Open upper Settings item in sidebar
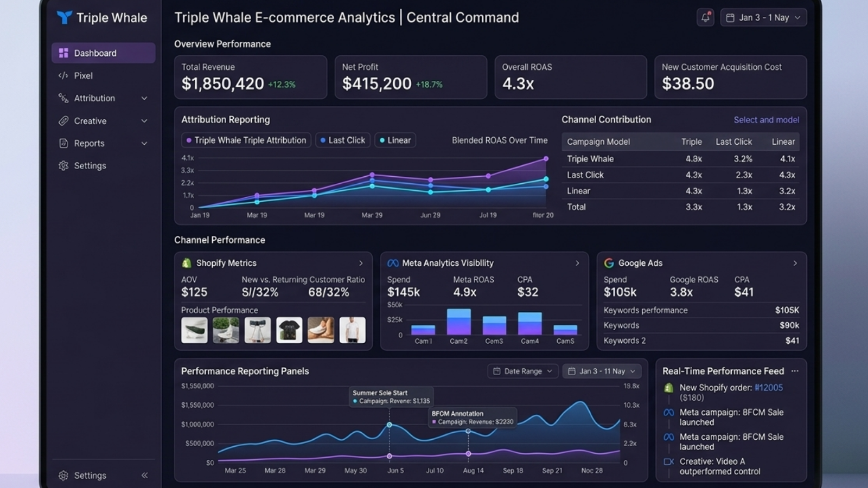This screenshot has height=488, width=868. click(104, 165)
